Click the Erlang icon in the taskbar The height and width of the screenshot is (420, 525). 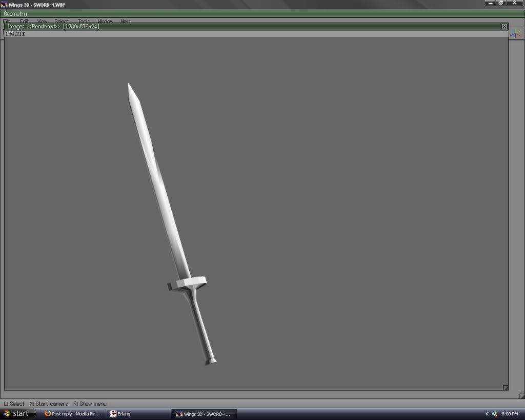pos(114,413)
